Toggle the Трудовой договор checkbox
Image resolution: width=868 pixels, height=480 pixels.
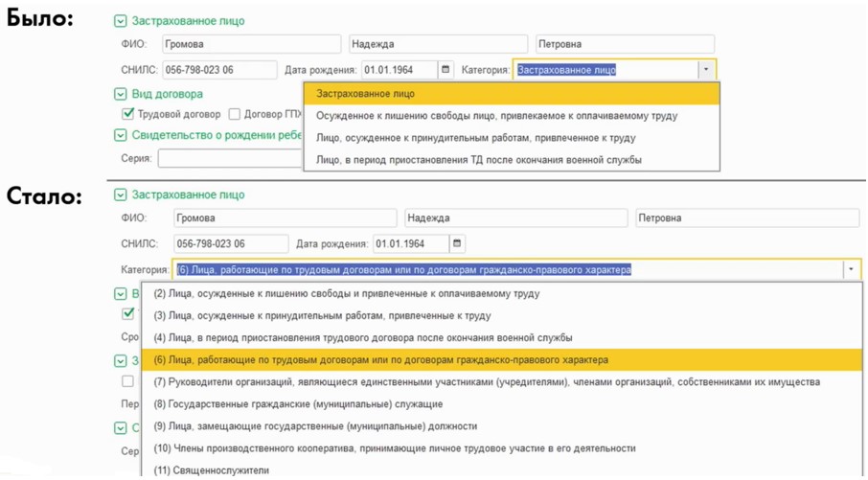click(127, 114)
